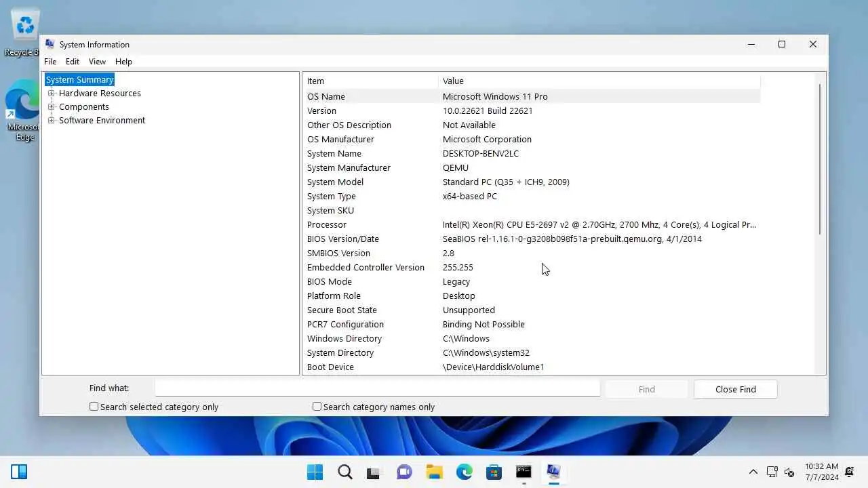Viewport: 868px width, 488px height.
Task: Select the System Manufacturer row
Action: coord(532,167)
